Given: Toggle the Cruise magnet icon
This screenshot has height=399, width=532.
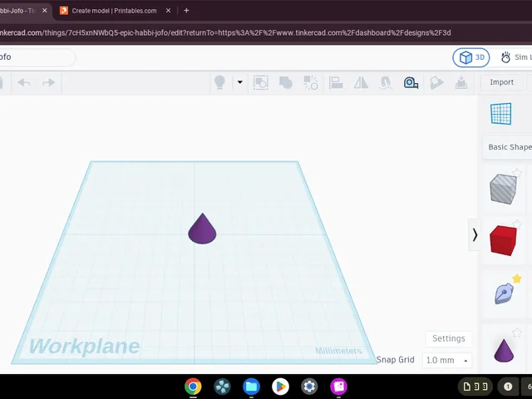Looking at the screenshot, I should click(x=386, y=82).
